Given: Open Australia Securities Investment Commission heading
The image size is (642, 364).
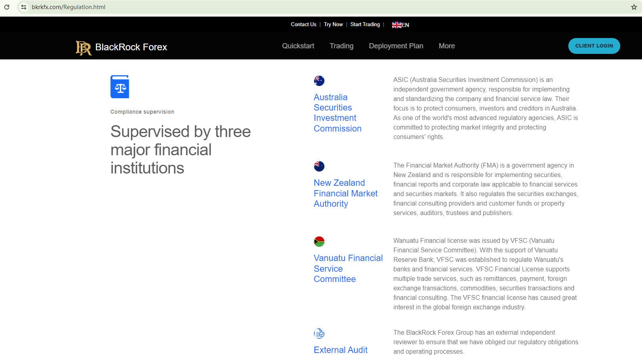Looking at the screenshot, I should point(338,113).
